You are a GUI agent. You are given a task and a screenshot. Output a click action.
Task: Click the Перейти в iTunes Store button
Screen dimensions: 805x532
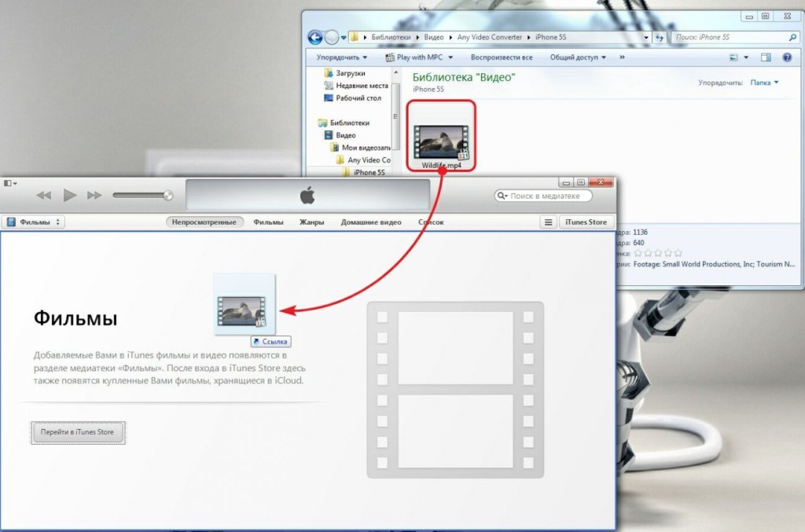[x=77, y=432]
